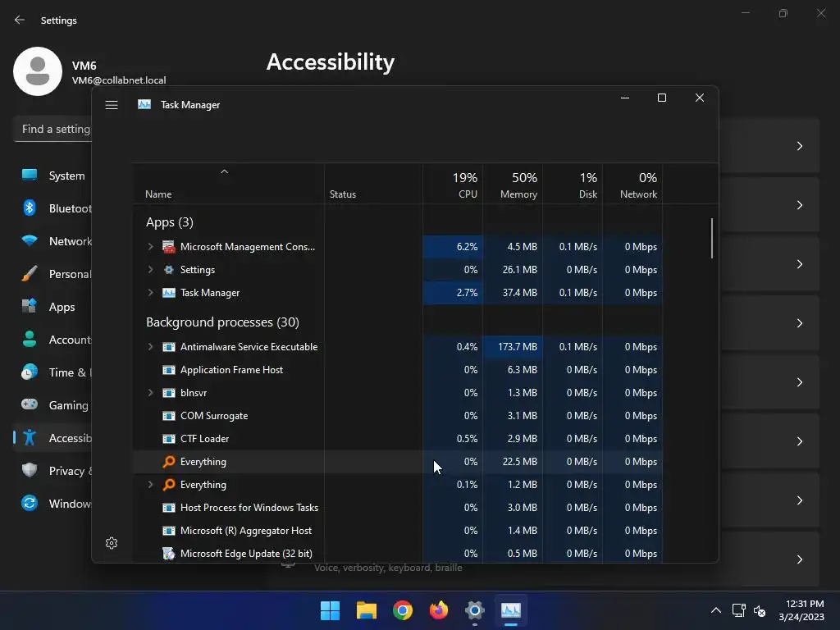Viewport: 840px width, 630px height.
Task: Expand the Task Manager process group
Action: (x=151, y=293)
